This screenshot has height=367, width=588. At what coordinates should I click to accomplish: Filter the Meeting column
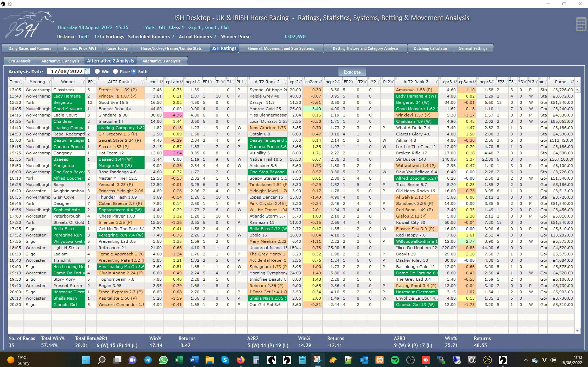click(49, 82)
